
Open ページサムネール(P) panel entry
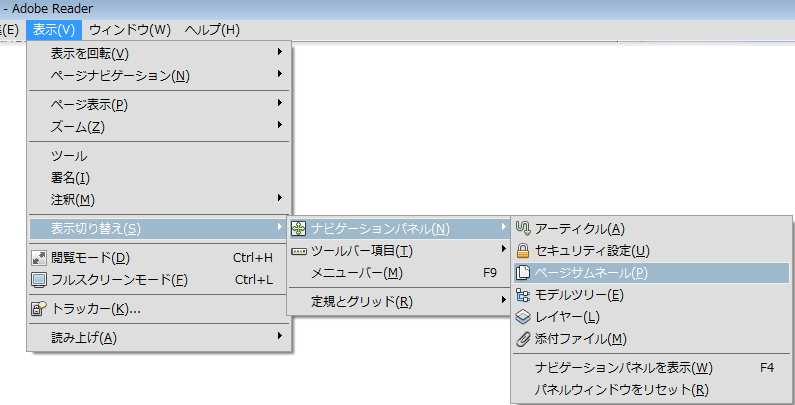coord(652,273)
